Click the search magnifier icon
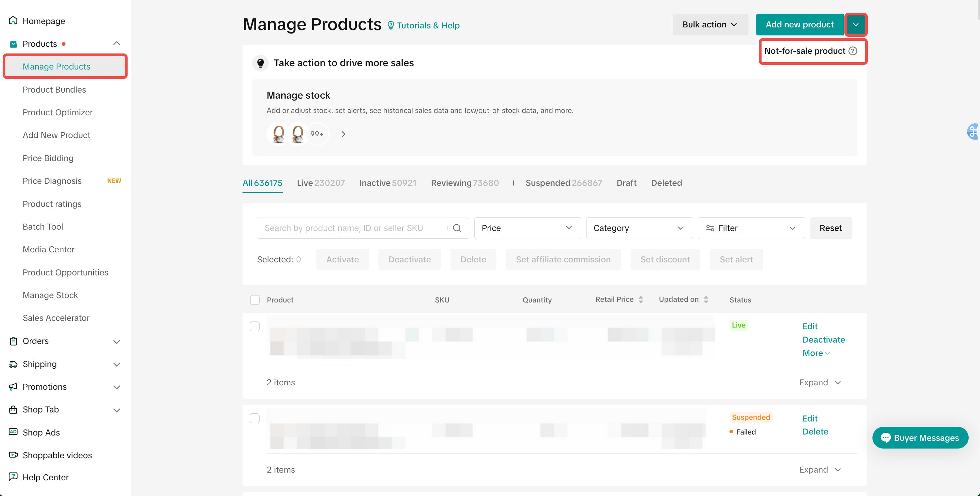 tap(457, 228)
